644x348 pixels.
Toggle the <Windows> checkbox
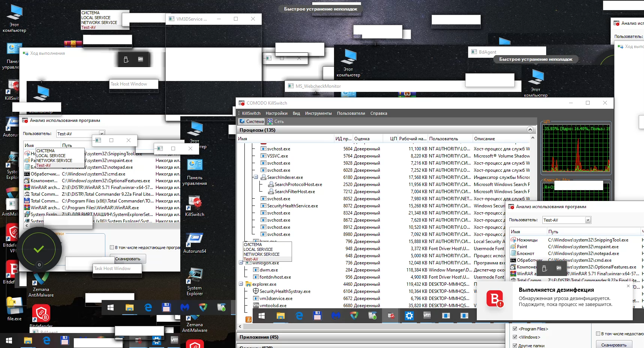pos(515,337)
